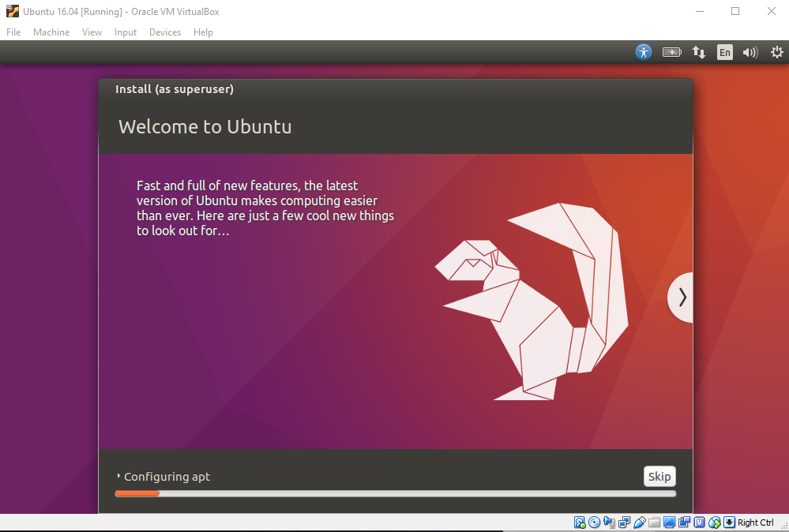The image size is (789, 532).
Task: Click the audio microphone icon in VirtualBox status bar
Action: 610,523
